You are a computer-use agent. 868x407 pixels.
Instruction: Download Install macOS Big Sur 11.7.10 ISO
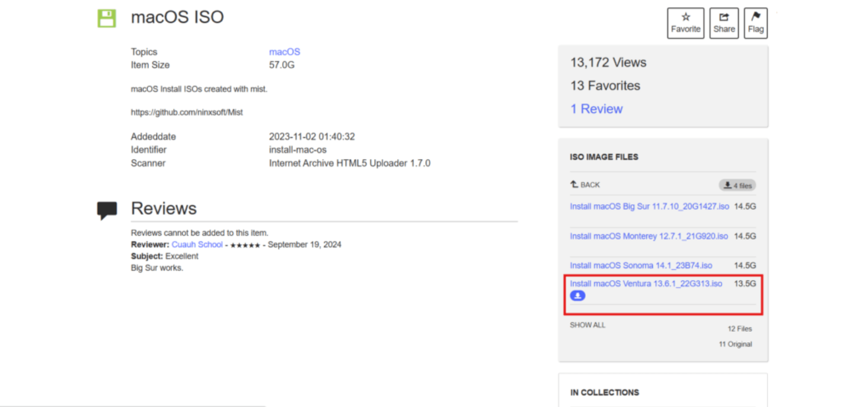coord(649,206)
